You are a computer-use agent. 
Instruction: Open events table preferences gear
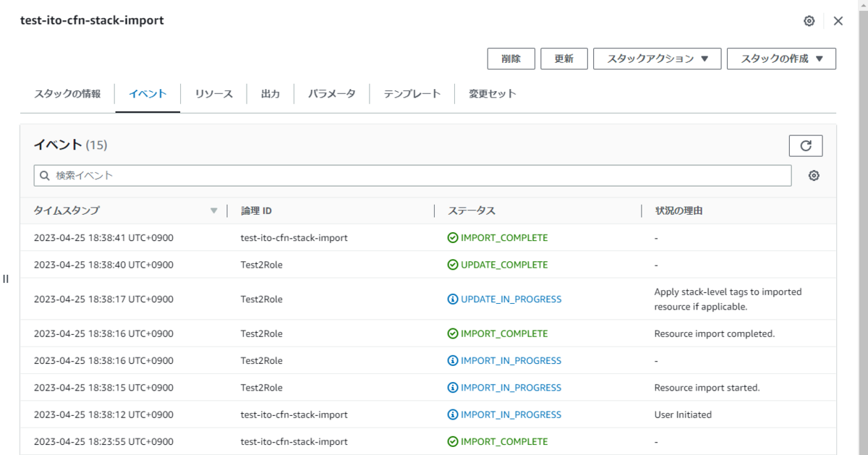814,175
